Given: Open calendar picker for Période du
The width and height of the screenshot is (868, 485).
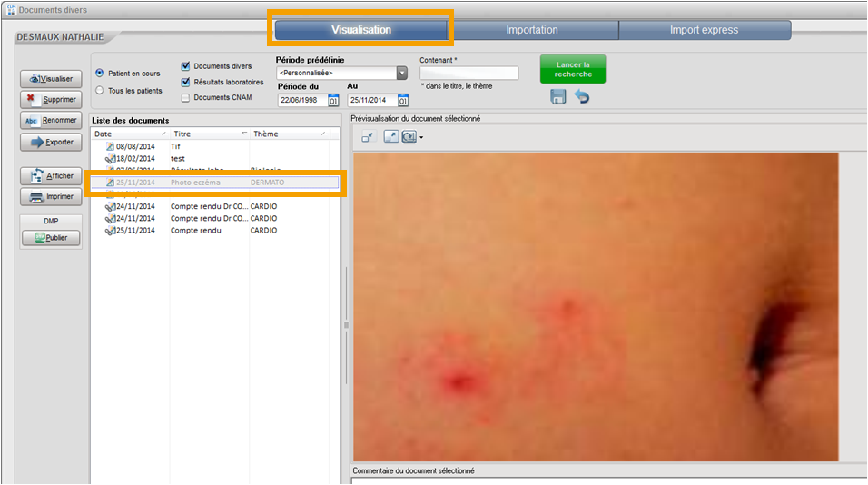Looking at the screenshot, I should point(333,100).
